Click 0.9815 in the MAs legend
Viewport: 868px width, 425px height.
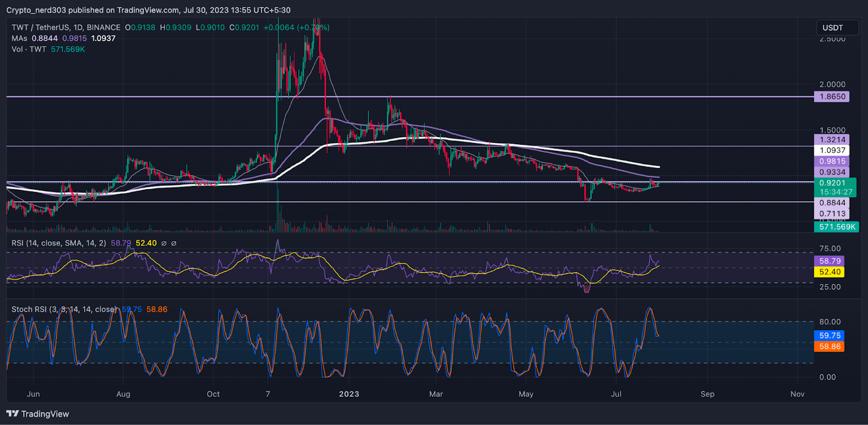pyautogui.click(x=74, y=38)
